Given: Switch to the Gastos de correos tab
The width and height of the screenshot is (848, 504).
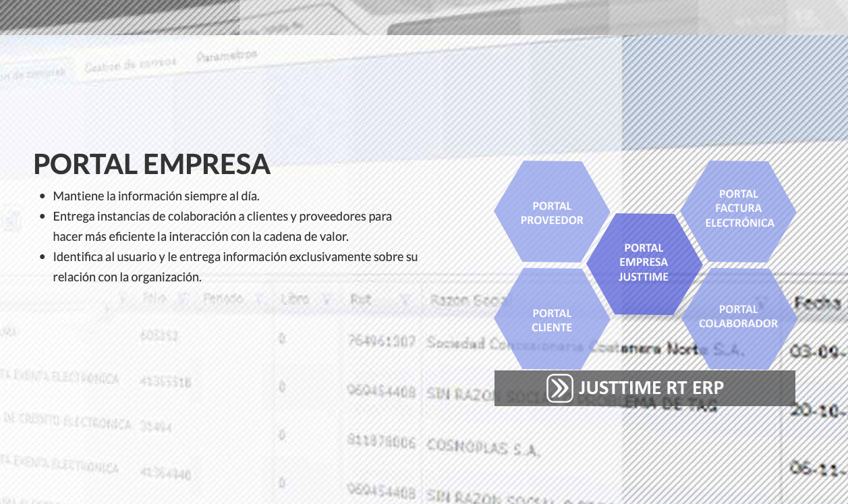Looking at the screenshot, I should pyautogui.click(x=130, y=65).
